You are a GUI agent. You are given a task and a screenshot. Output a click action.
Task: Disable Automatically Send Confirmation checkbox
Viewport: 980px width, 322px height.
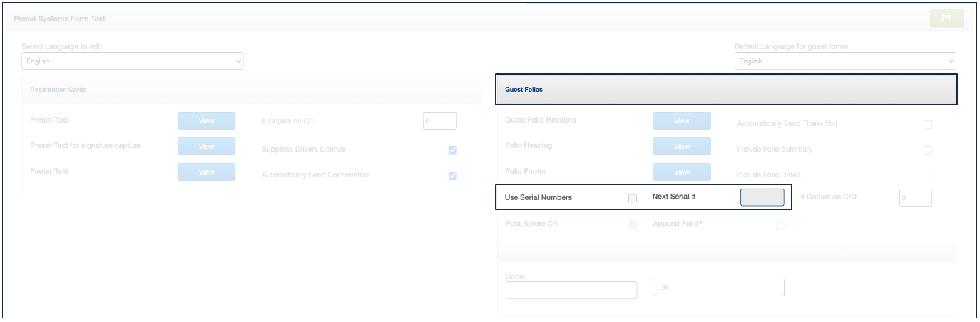pyautogui.click(x=452, y=176)
